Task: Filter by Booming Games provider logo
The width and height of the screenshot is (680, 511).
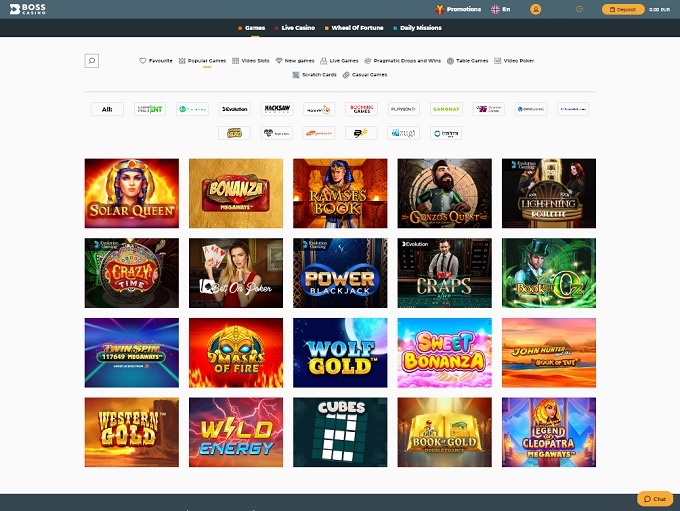Action: pos(362,109)
